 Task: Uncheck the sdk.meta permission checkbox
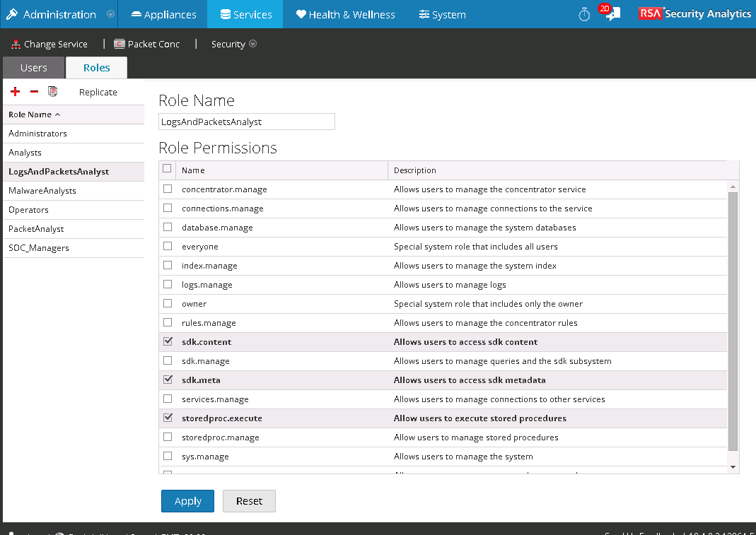tap(168, 380)
